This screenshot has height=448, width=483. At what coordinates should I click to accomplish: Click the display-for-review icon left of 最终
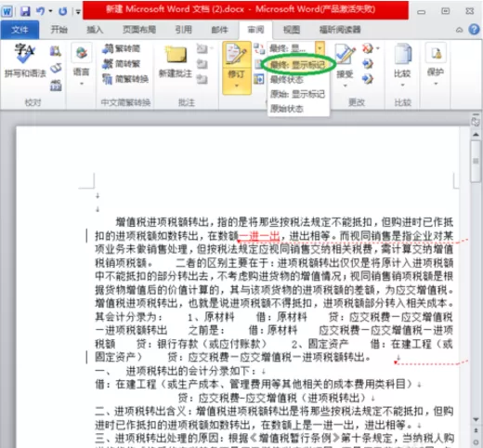point(259,48)
